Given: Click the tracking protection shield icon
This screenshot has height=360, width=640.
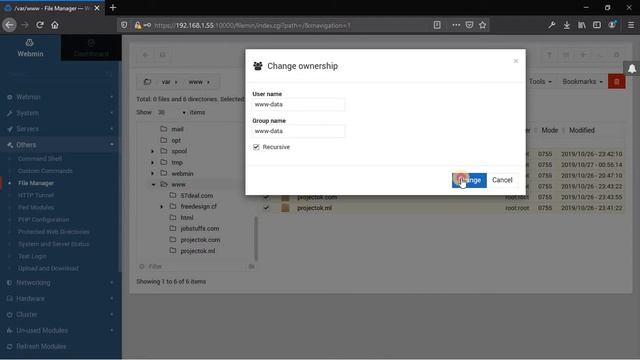Looking at the screenshot, I should pos(124,25).
